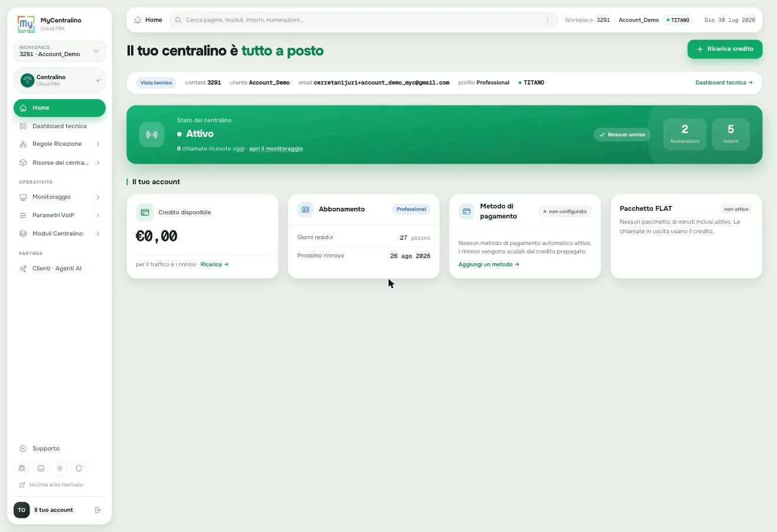This screenshot has width=777, height=532.
Task: Expand the Regole Ricezione submenu
Action: pos(59,144)
